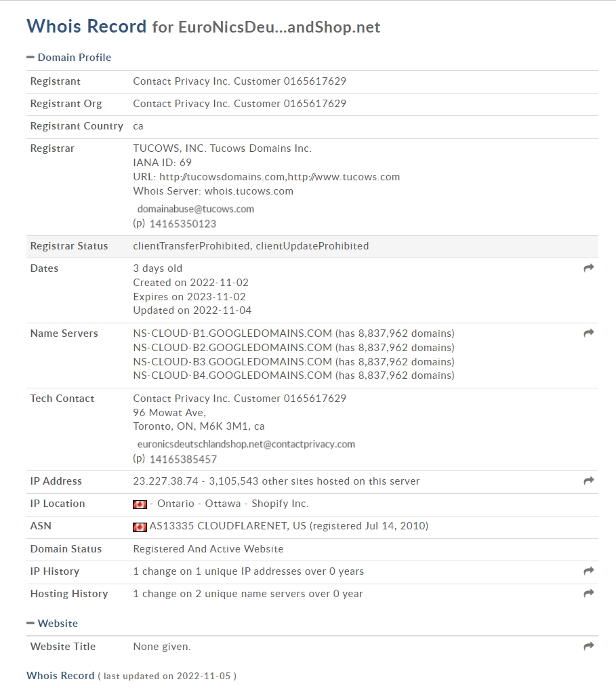Click the registrar phone number 14165350123

coord(183,224)
